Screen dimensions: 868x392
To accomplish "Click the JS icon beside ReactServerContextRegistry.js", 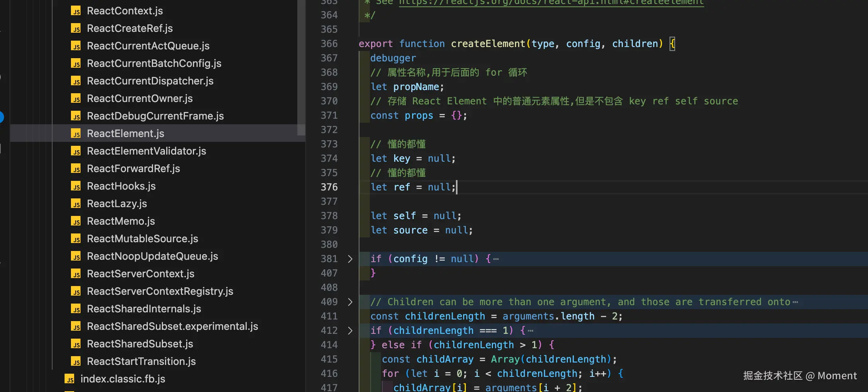I will [76, 291].
